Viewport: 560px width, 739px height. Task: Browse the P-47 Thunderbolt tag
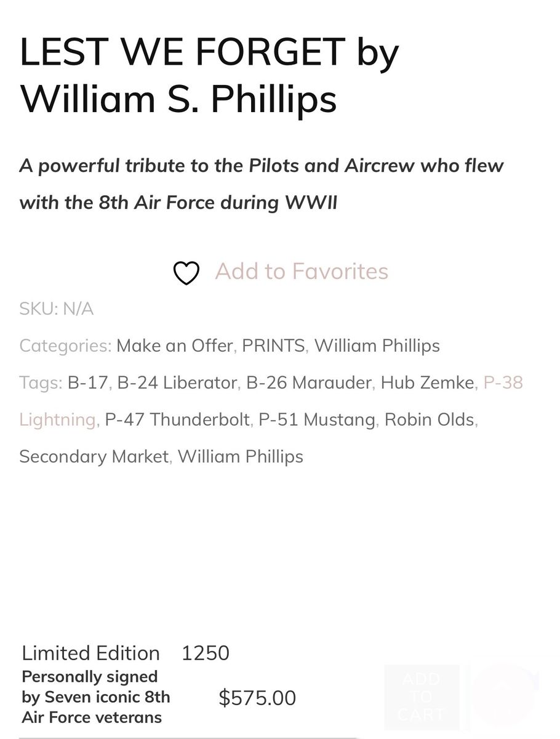(x=177, y=419)
